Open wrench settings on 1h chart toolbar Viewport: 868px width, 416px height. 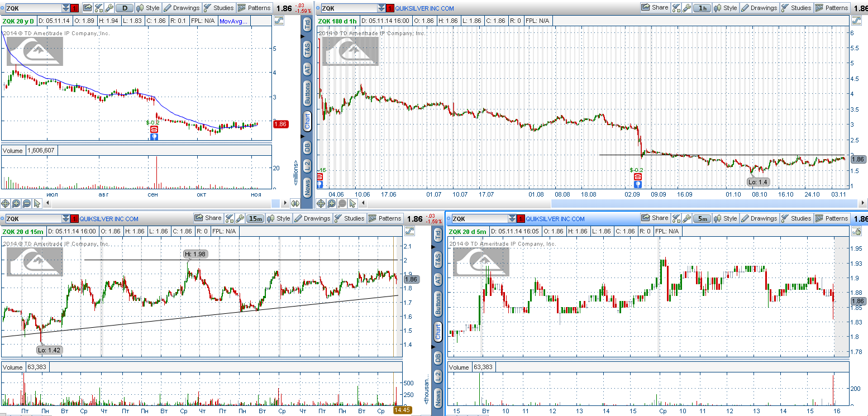click(x=686, y=8)
